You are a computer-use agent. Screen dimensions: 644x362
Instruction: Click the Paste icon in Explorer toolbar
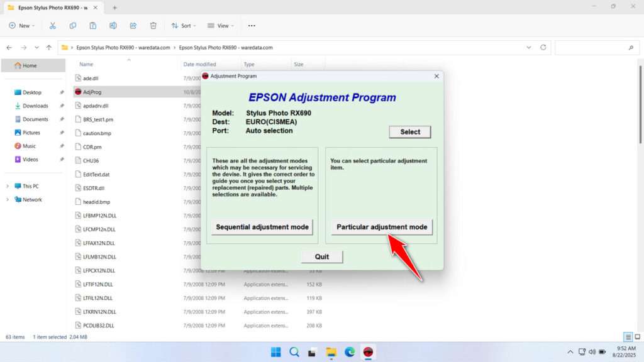click(93, 25)
